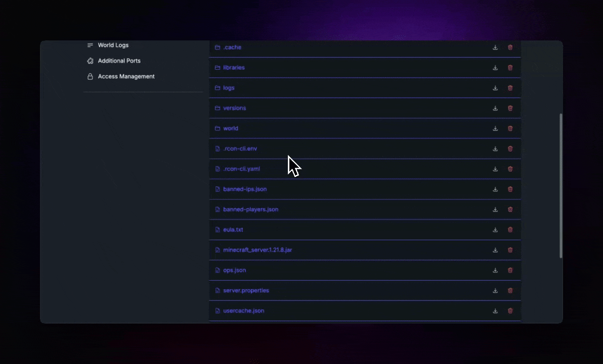This screenshot has height=364, width=603.
Task: Open Access Management in the sidebar
Action: pyautogui.click(x=126, y=76)
